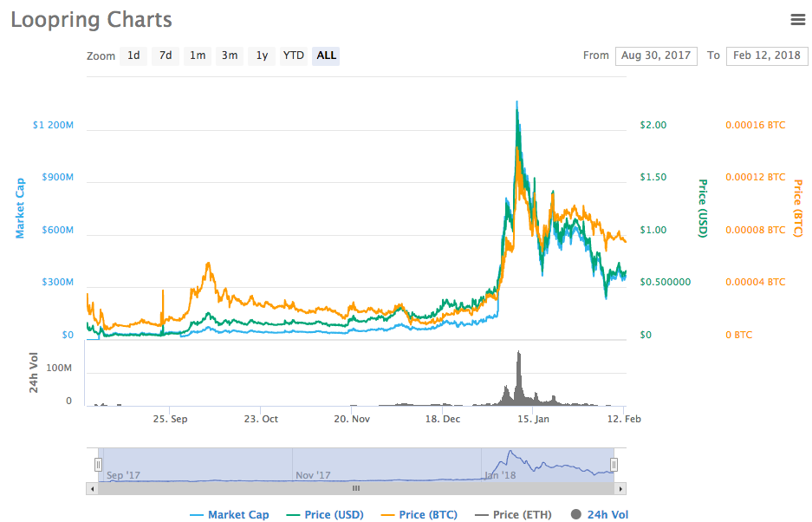The height and width of the screenshot is (522, 812).
Task: Click the 23. Oct x-axis date label
Action: 261,419
